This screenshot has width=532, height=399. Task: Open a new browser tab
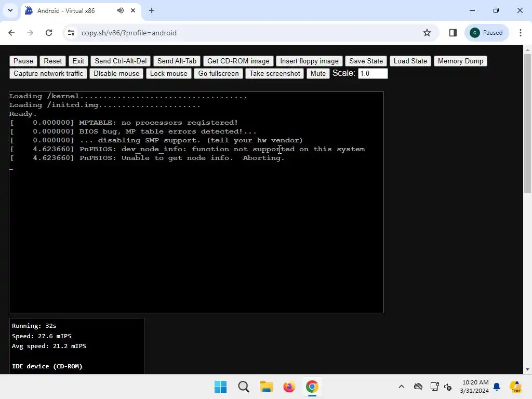tap(152, 10)
